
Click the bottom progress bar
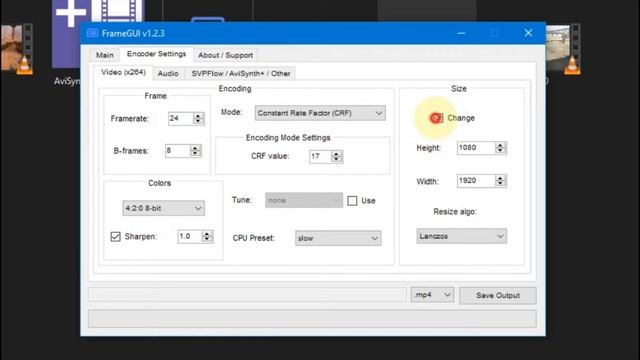coord(312,319)
